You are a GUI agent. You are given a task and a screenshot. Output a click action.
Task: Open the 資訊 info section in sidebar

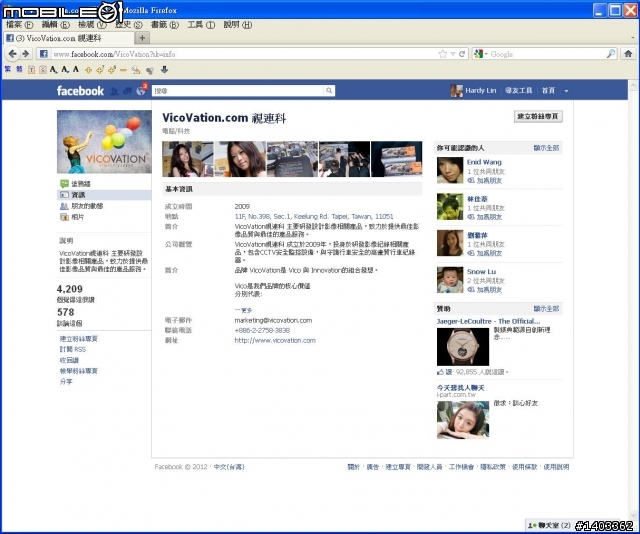(x=104, y=195)
